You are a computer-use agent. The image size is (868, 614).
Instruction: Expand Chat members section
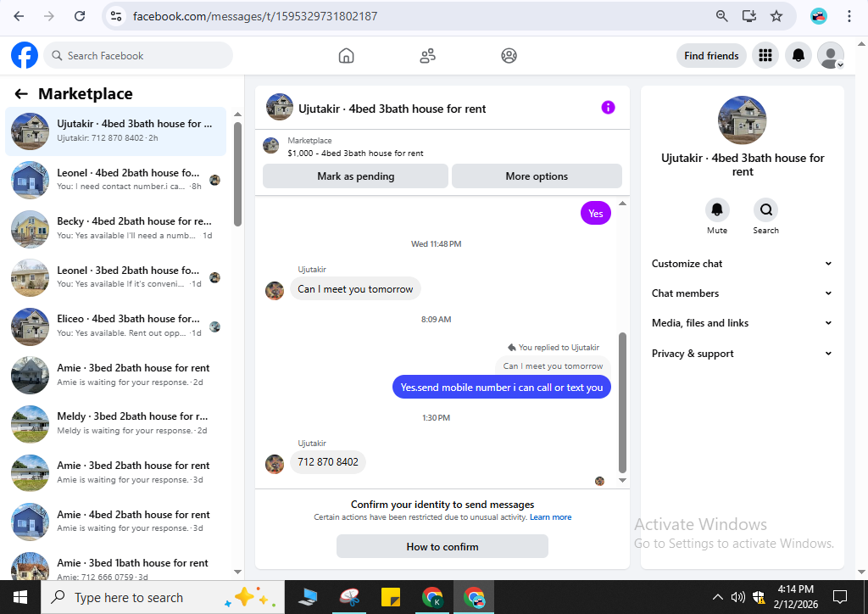742,293
